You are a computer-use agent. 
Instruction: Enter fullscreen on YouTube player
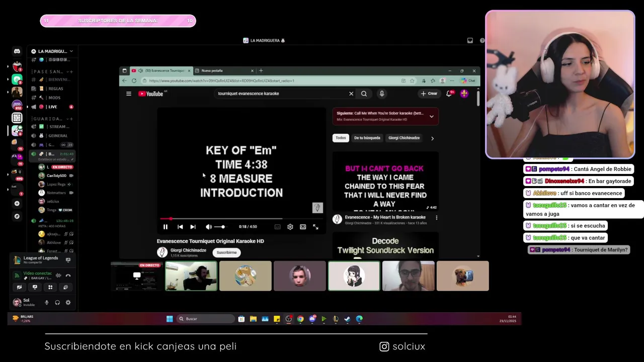pos(315,227)
